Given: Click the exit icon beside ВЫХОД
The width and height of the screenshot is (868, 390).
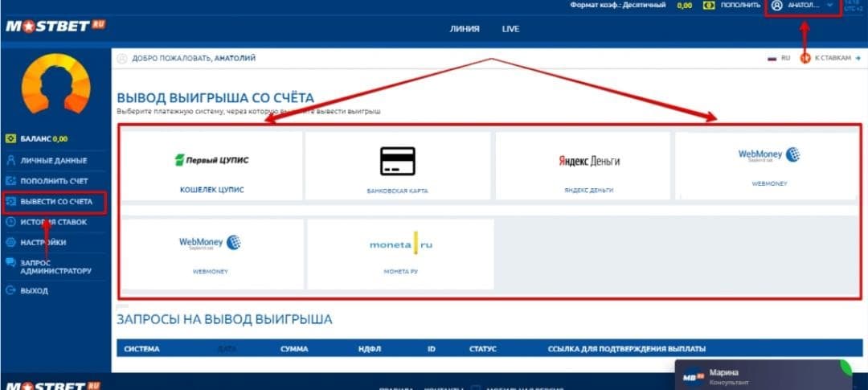Looking at the screenshot, I should click(x=10, y=290).
